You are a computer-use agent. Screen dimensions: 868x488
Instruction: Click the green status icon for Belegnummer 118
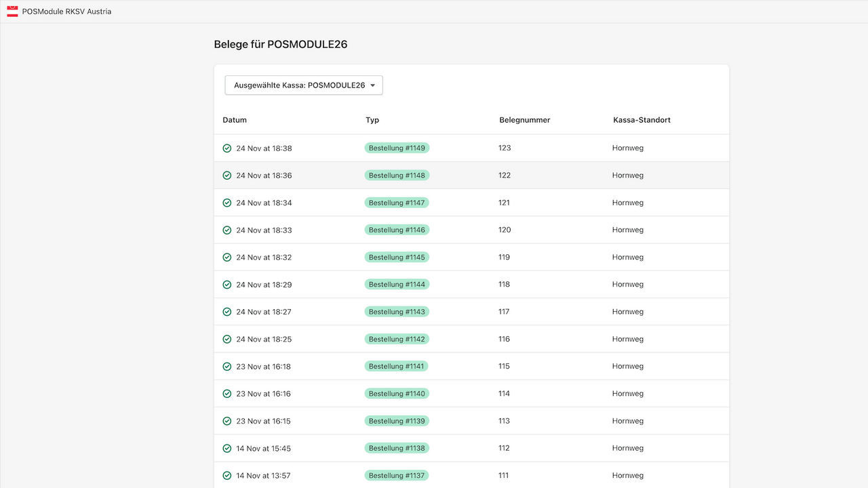[x=226, y=284]
